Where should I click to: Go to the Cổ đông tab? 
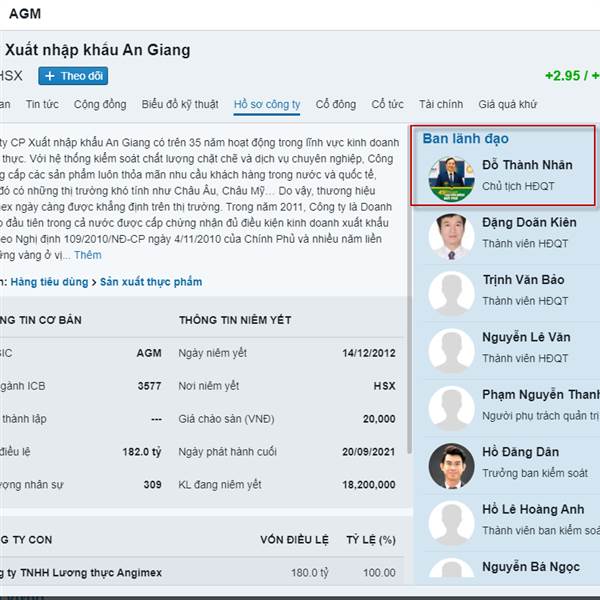tap(336, 104)
